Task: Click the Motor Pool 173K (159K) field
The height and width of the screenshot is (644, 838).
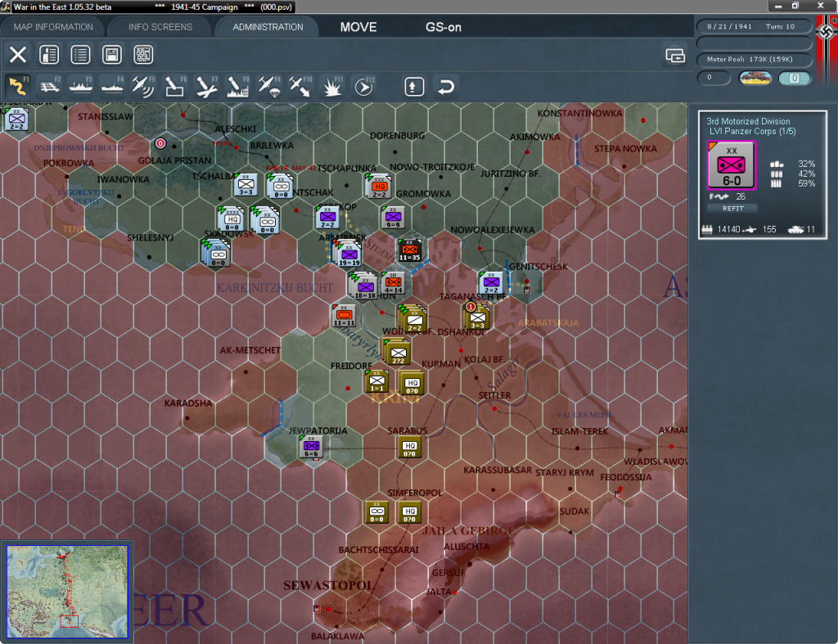Action: [x=754, y=59]
